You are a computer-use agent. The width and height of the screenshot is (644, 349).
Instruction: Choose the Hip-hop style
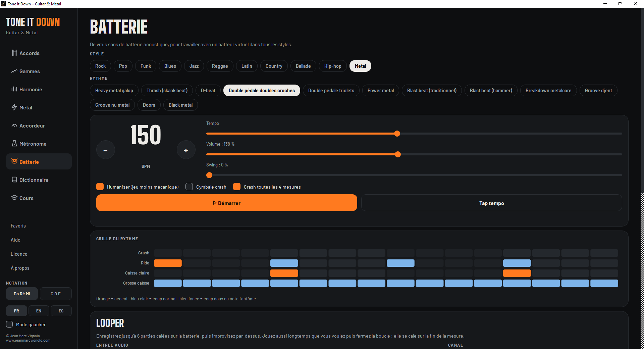(333, 66)
